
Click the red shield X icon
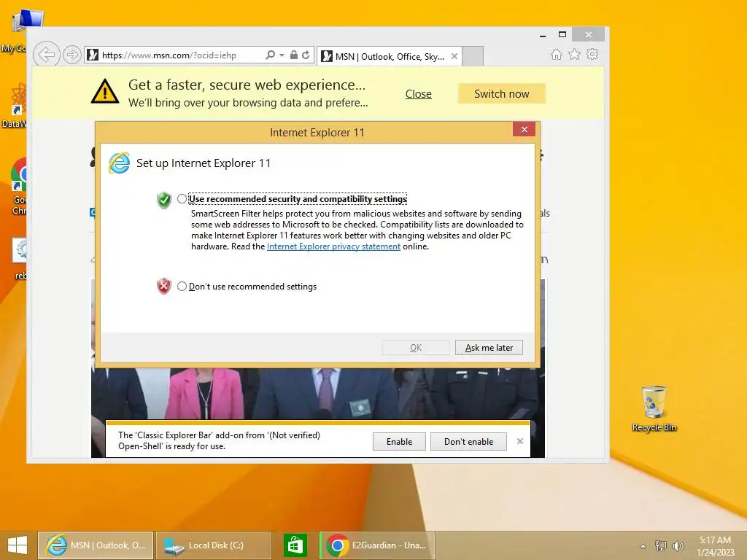164,286
